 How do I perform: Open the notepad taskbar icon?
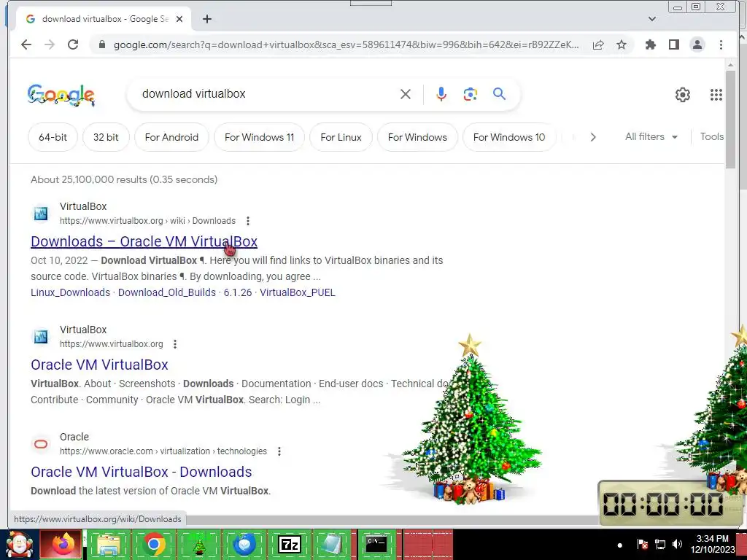pyautogui.click(x=332, y=544)
